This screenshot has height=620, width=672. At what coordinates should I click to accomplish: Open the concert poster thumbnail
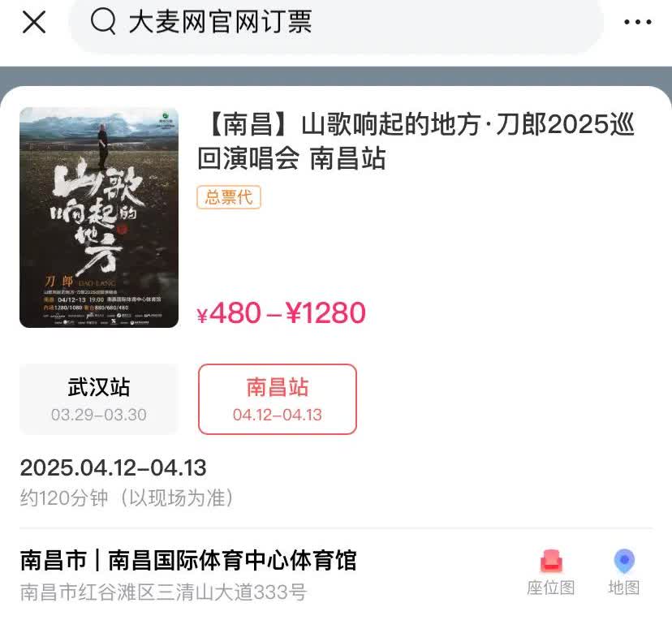pyautogui.click(x=99, y=217)
